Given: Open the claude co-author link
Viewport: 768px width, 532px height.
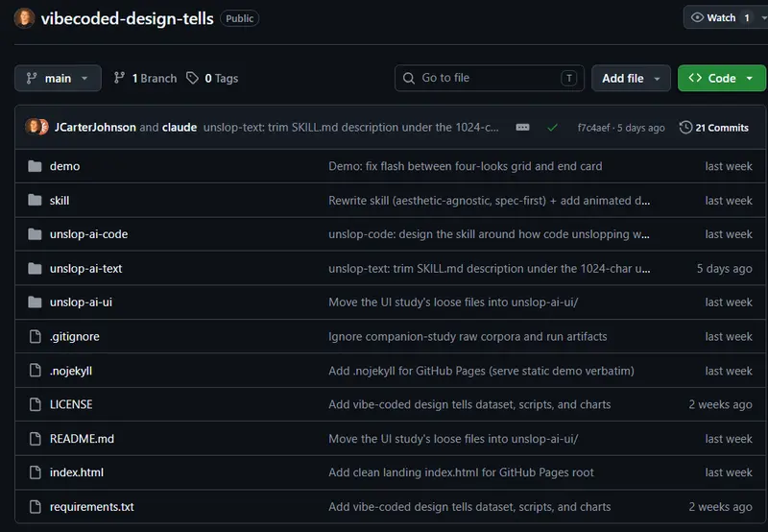Looking at the screenshot, I should [x=180, y=128].
